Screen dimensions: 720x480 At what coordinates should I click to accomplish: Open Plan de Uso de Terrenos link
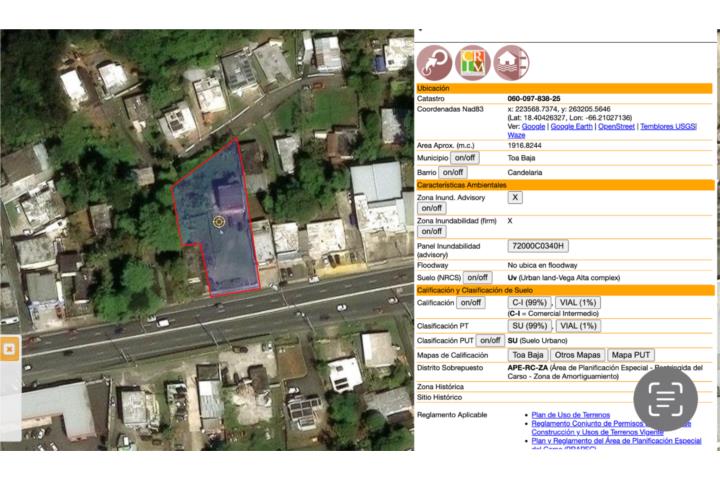(x=570, y=414)
